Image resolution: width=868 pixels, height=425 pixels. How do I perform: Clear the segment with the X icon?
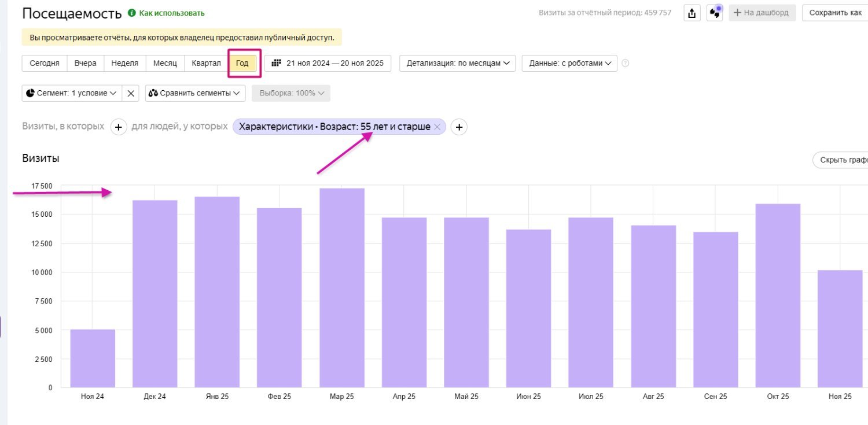click(131, 93)
